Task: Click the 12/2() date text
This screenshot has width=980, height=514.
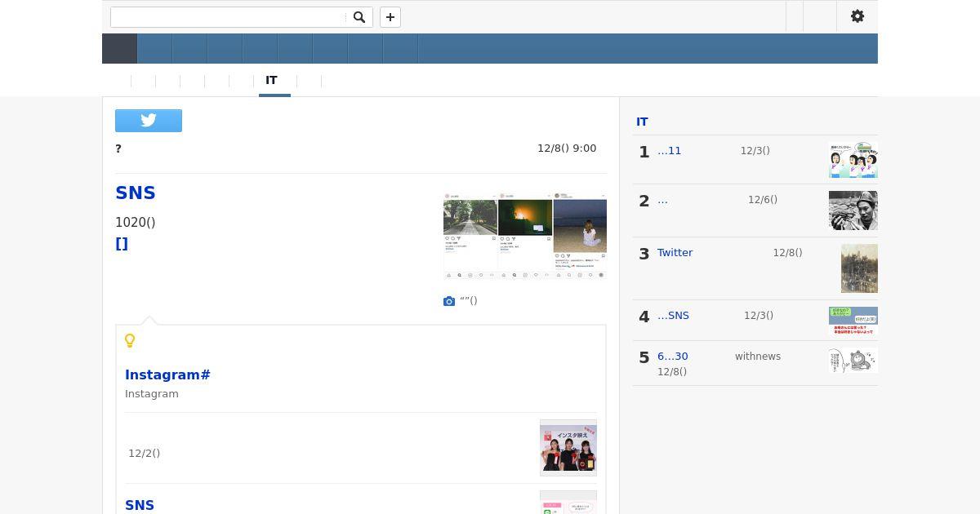Action: click(144, 454)
